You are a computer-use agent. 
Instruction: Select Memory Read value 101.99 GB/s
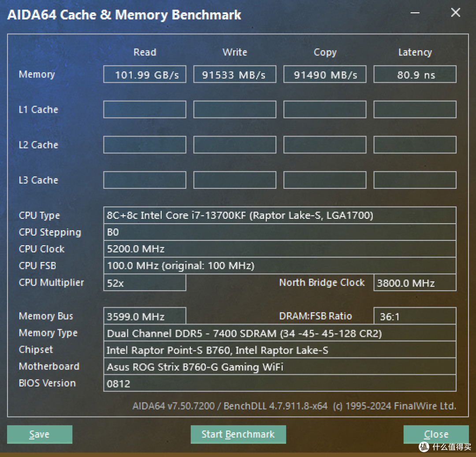pos(145,74)
